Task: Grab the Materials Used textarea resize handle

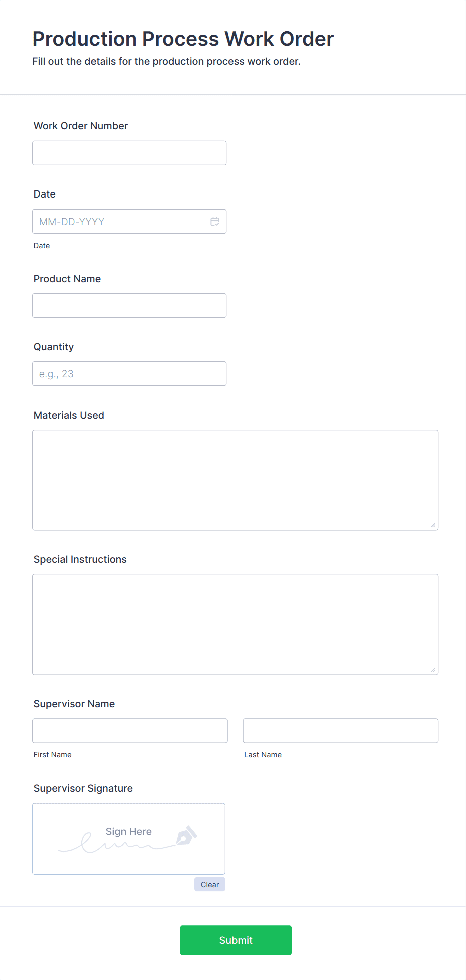Action: pyautogui.click(x=433, y=525)
